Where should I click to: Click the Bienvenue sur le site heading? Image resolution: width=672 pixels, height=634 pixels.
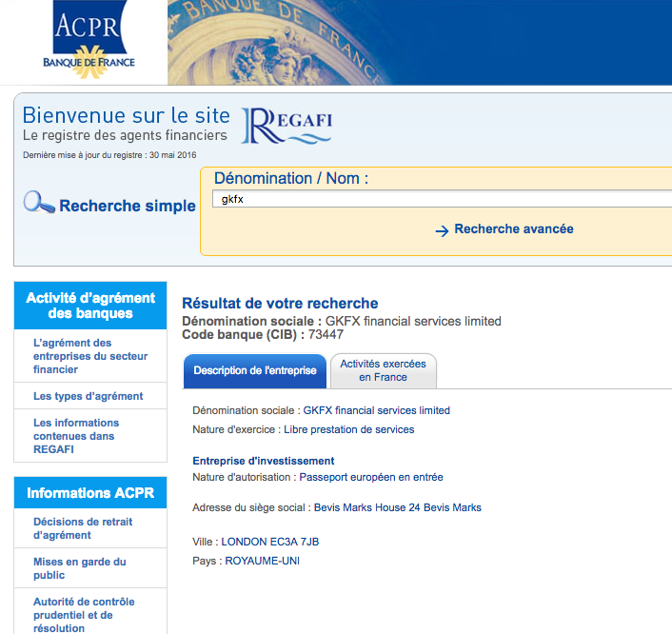click(126, 116)
